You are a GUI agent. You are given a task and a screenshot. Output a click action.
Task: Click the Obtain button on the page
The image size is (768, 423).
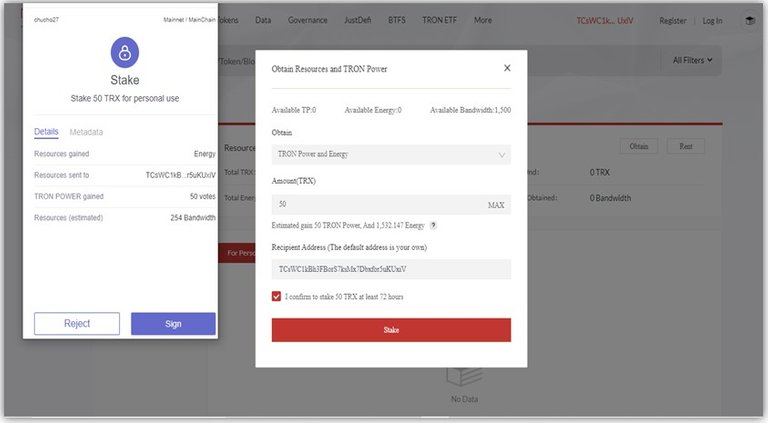(639, 146)
